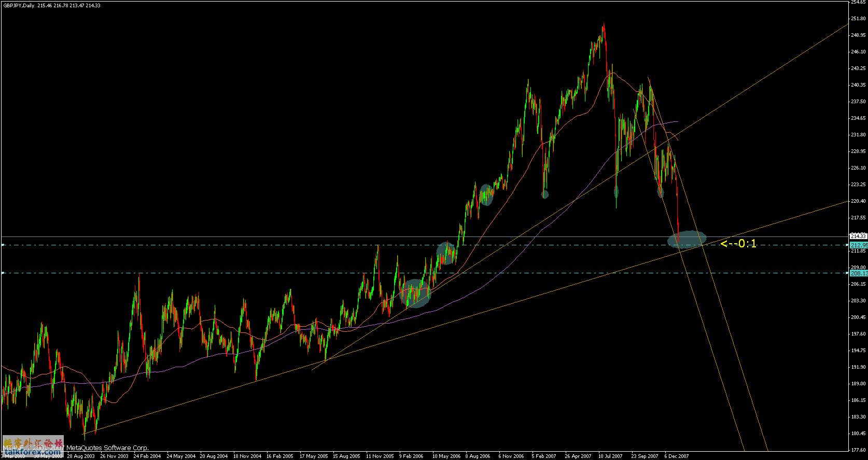Click the 28 Aug 2003 date label

81,456
